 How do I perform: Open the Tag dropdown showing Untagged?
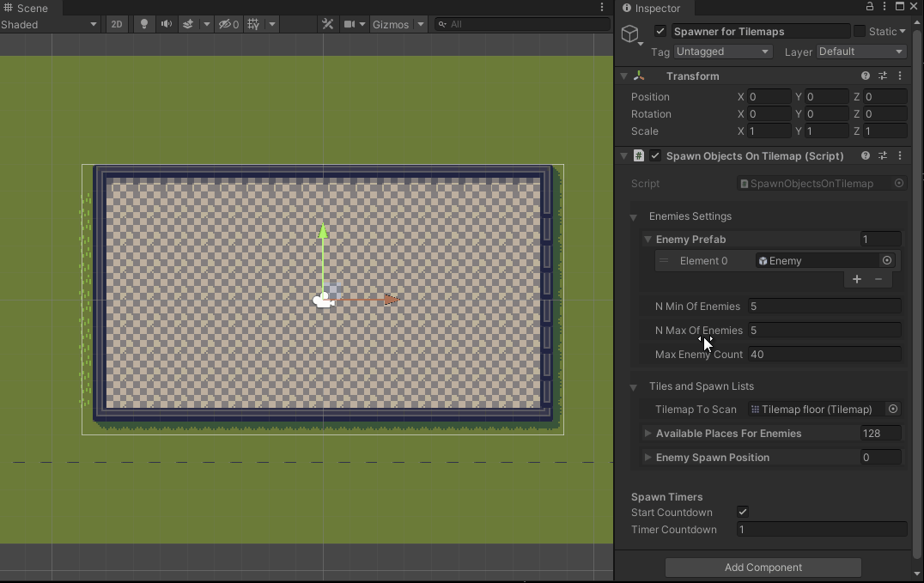click(x=722, y=52)
